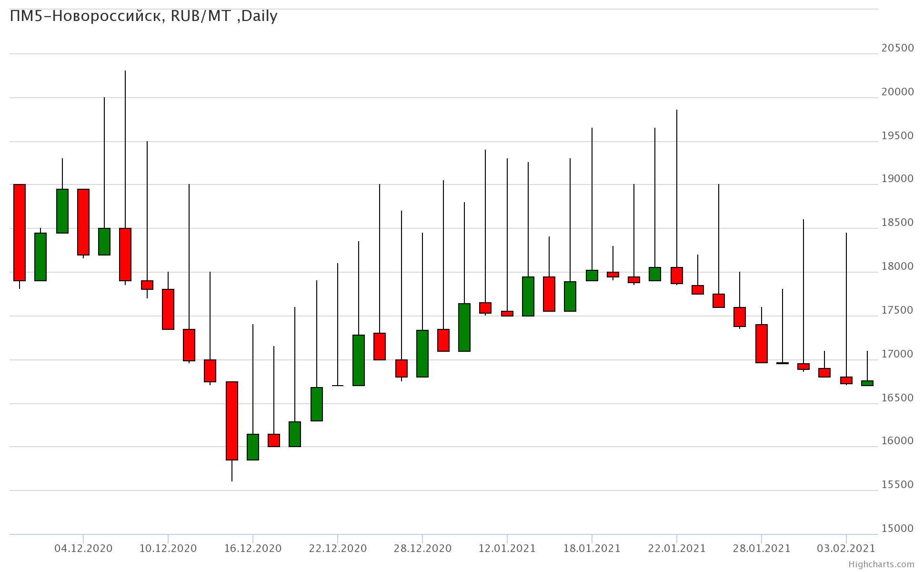
Task: Click the 22.01.2021 date axis label
Action: click(676, 548)
